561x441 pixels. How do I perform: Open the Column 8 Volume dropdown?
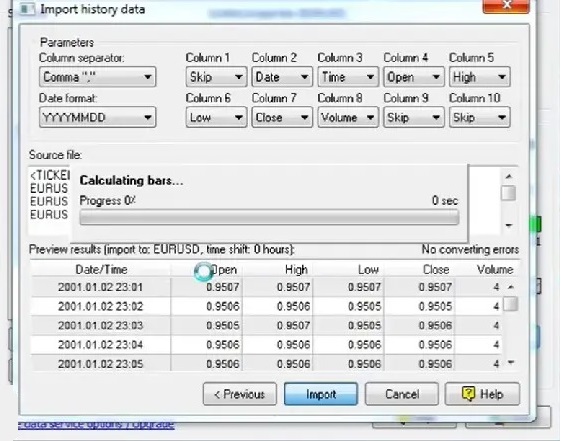348,117
